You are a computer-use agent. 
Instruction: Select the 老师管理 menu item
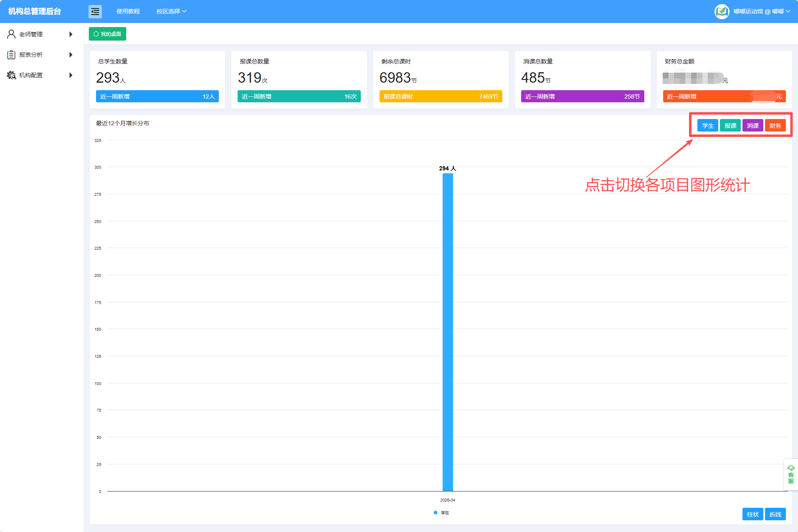point(42,34)
